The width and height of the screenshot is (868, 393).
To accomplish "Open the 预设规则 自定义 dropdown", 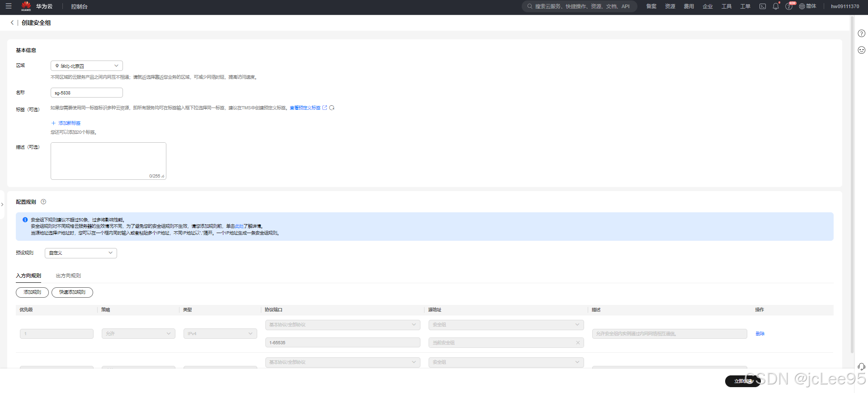I will coord(81,253).
